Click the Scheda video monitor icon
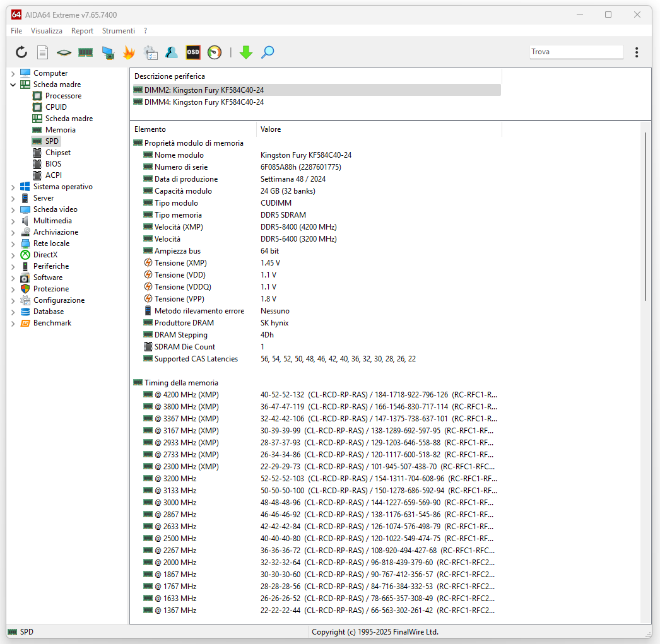The height and width of the screenshot is (644, 660). [25, 209]
